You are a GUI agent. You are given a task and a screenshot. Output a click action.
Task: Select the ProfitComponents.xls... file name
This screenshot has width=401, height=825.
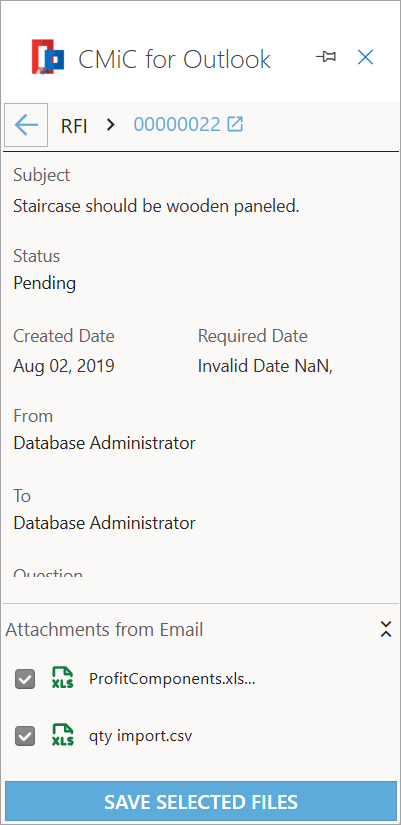(172, 678)
